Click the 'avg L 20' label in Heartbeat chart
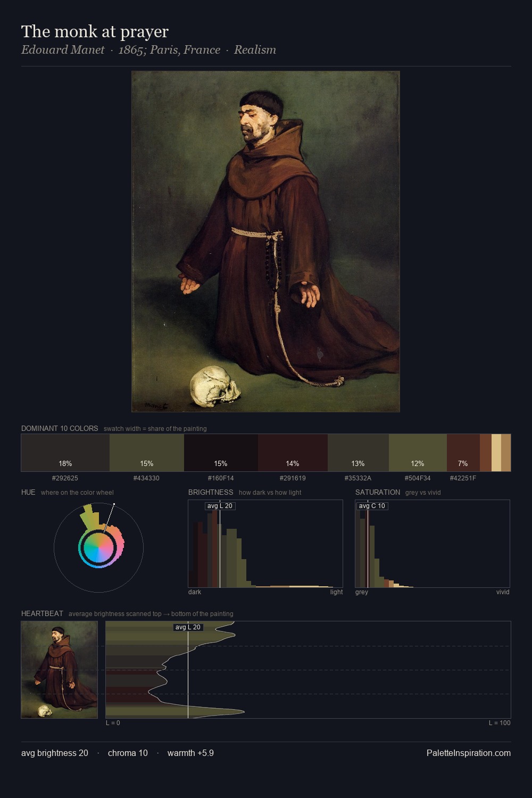This screenshot has height=798, width=532. point(188,627)
